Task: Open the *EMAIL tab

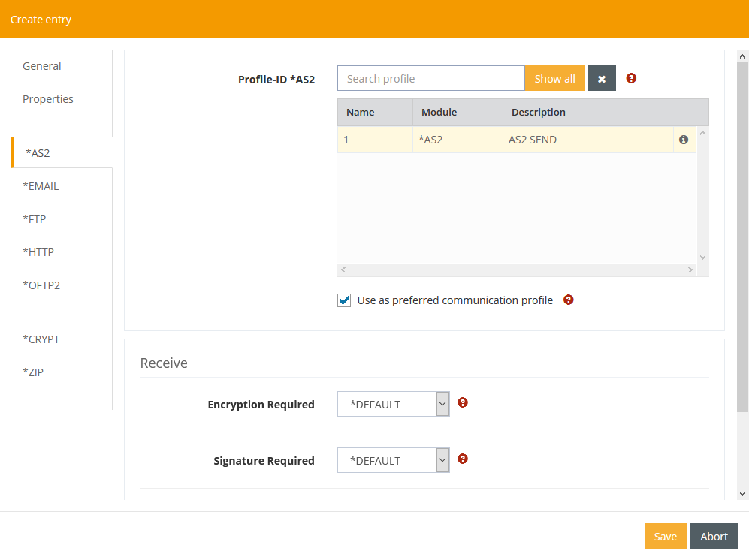Action: 41,186
